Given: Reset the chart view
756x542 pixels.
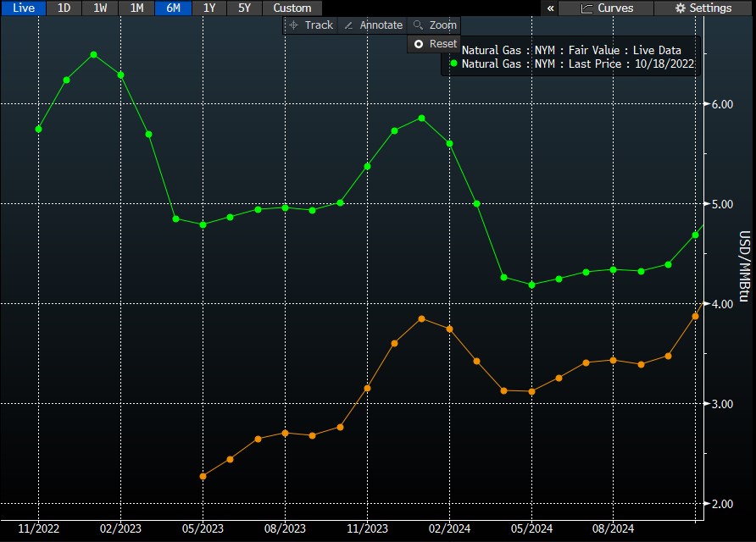Looking at the screenshot, I should click(x=435, y=44).
